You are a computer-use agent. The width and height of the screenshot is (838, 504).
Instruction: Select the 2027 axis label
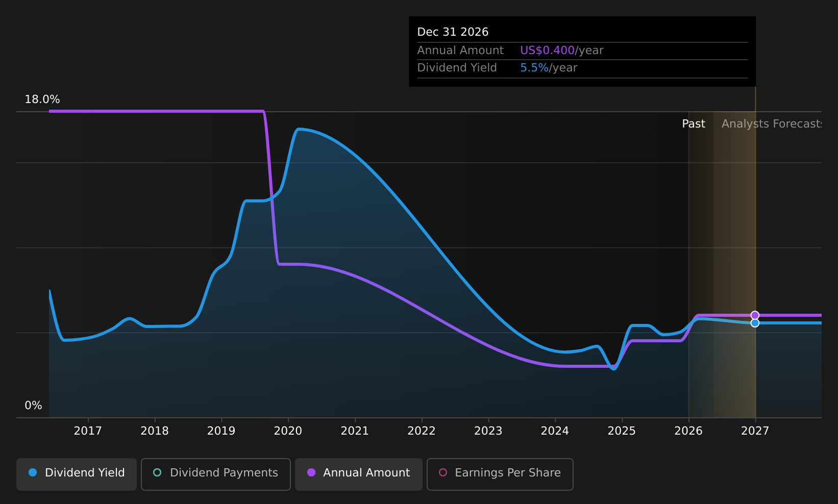tap(755, 431)
